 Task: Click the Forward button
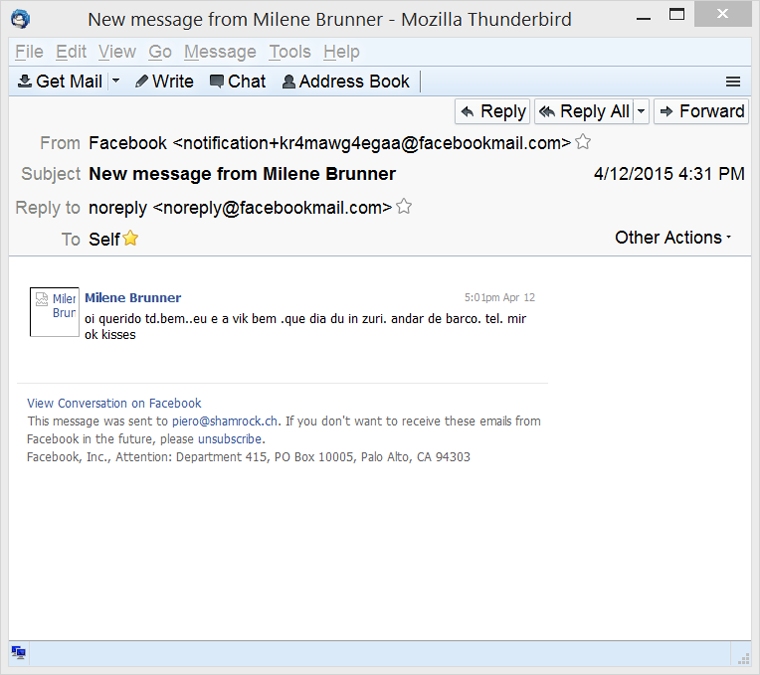[701, 111]
